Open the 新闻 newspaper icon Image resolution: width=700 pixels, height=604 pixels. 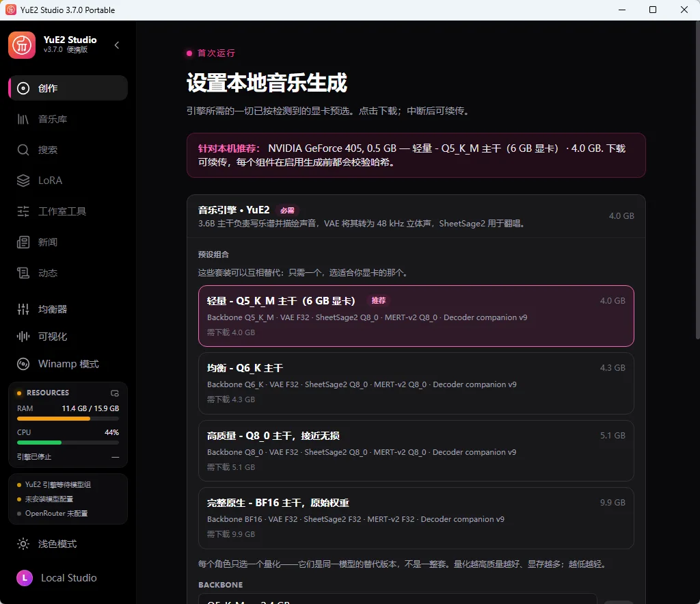23,242
